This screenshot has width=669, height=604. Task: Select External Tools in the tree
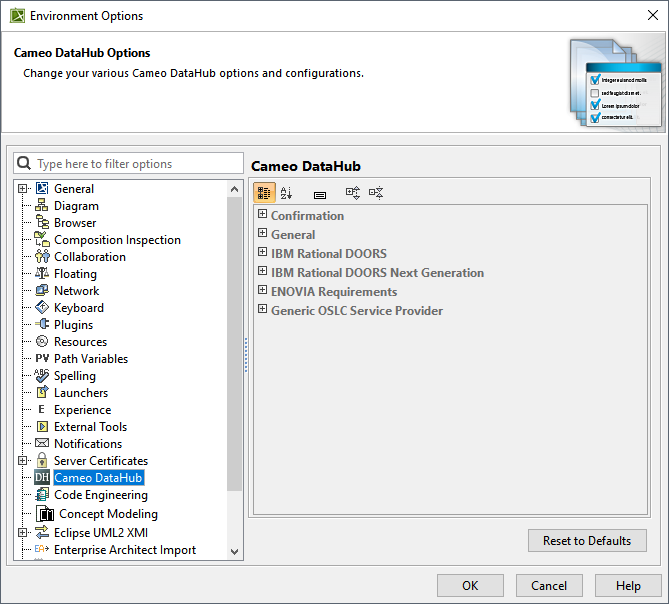point(90,427)
